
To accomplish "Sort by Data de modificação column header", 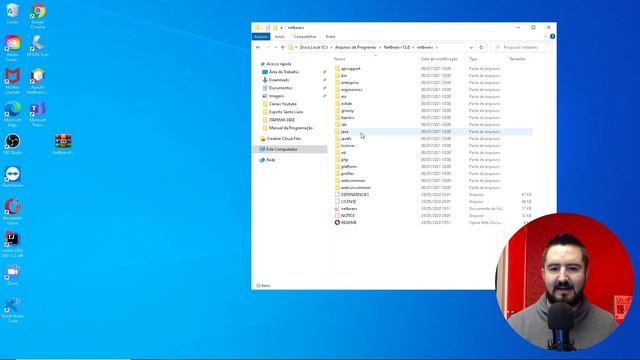I will point(439,59).
